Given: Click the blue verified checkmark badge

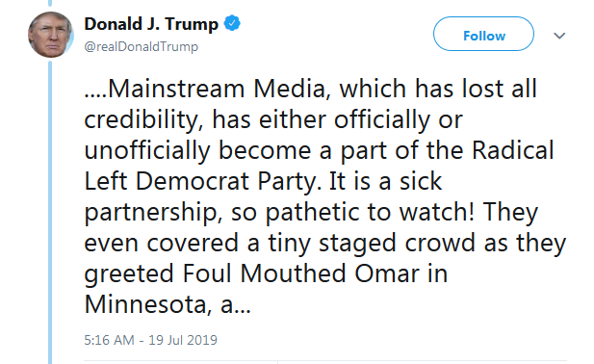Looking at the screenshot, I should pos(232,23).
